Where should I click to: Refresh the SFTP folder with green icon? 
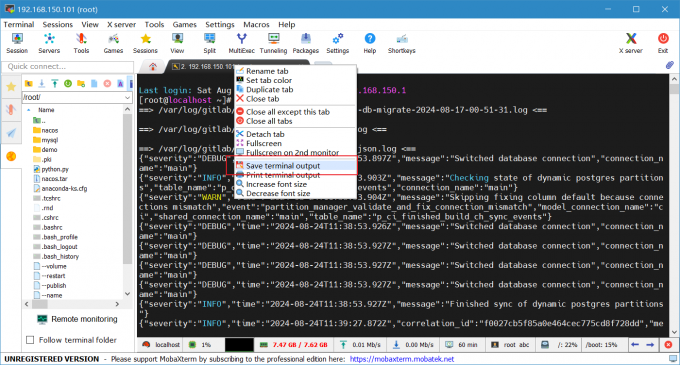[x=68, y=83]
